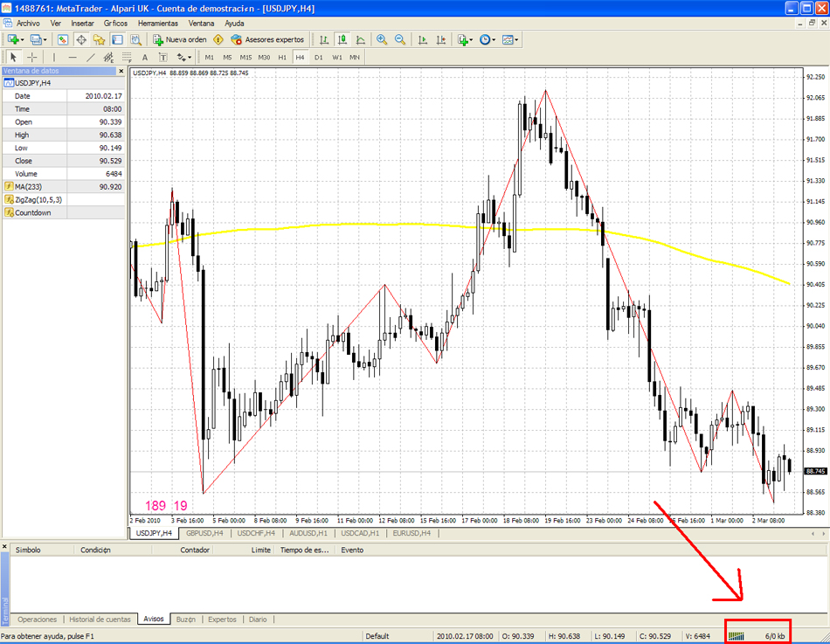This screenshot has height=644, width=830.
Task: Pick the trendline drawing tool
Action: (92, 57)
